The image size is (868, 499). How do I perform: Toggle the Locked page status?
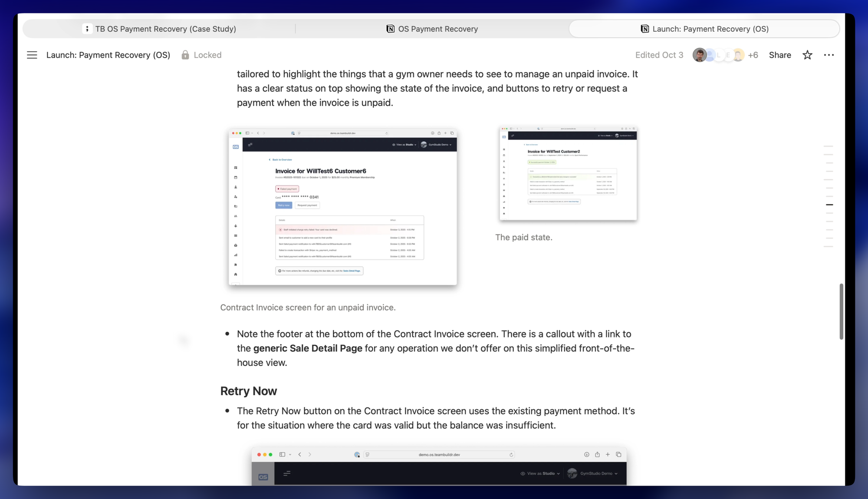[x=207, y=55]
